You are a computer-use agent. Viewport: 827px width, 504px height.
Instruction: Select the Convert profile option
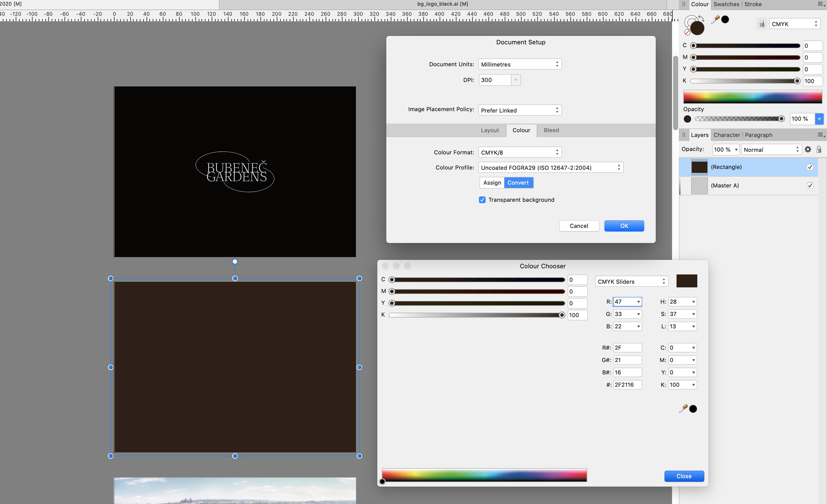coord(518,182)
